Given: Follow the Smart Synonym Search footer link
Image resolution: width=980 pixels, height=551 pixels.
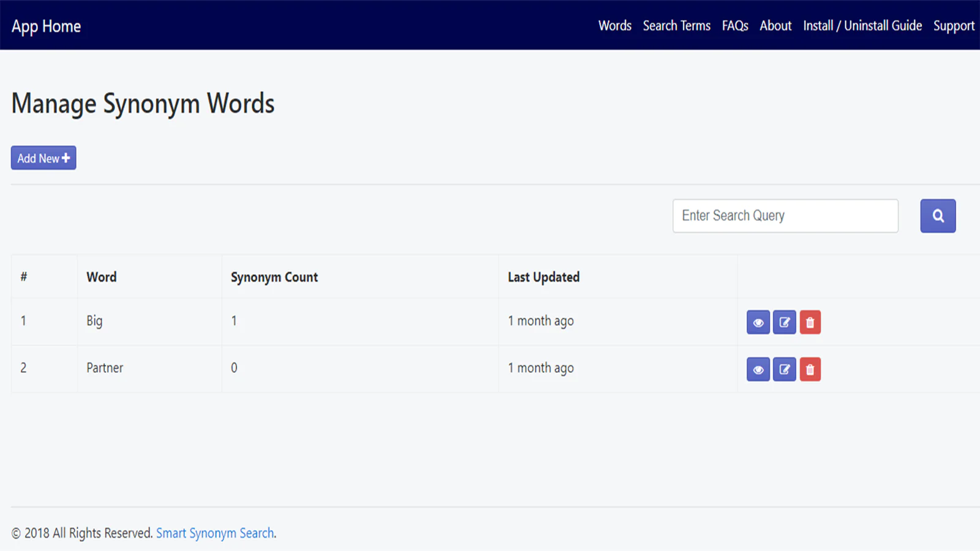Looking at the screenshot, I should (215, 533).
